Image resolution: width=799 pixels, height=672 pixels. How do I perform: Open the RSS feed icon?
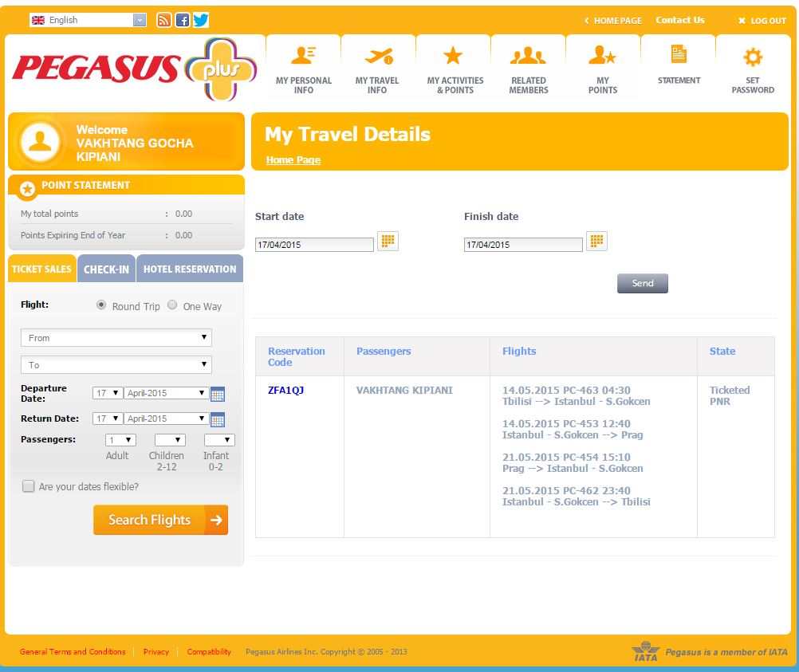(163, 20)
